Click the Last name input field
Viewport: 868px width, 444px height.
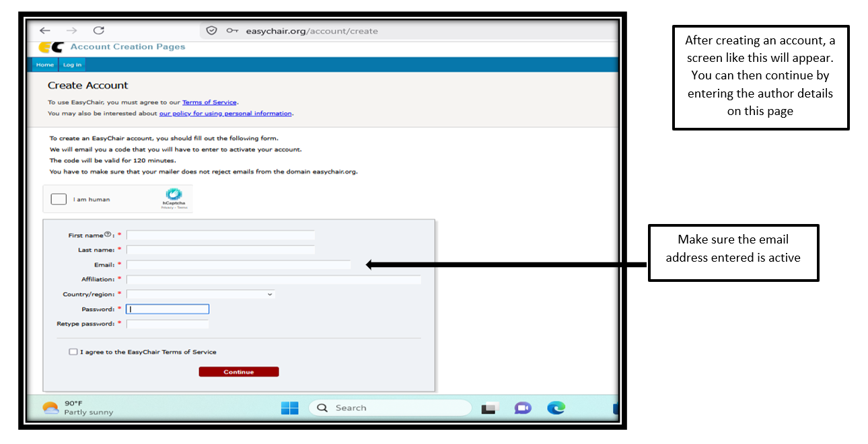[x=221, y=250]
